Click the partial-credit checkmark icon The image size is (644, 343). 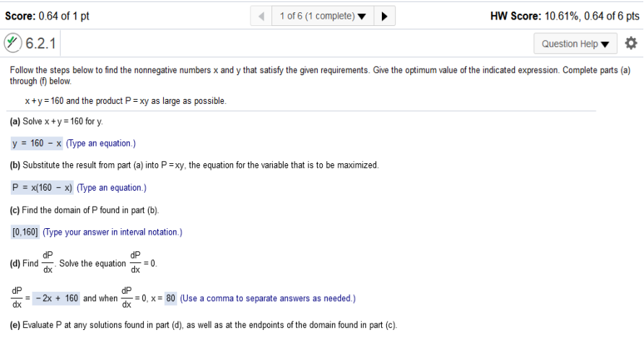coord(13,43)
